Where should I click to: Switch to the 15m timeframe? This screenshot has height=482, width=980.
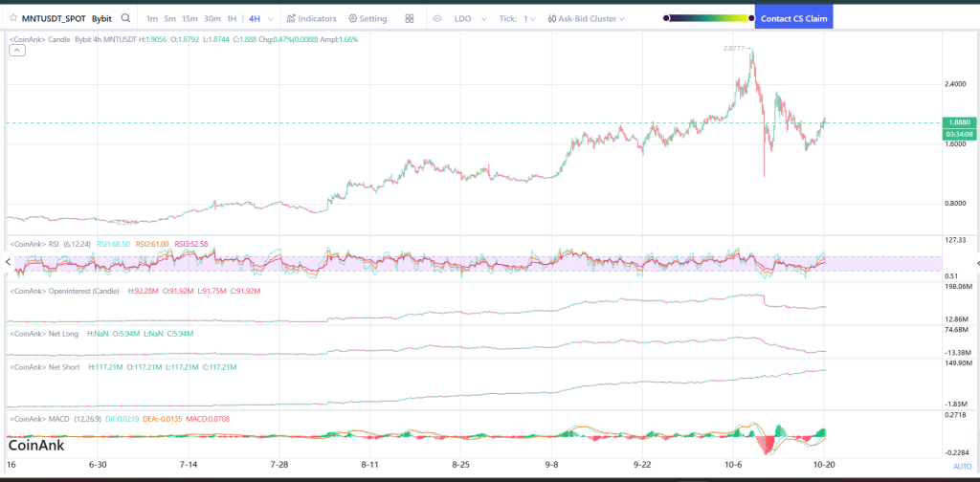point(189,18)
